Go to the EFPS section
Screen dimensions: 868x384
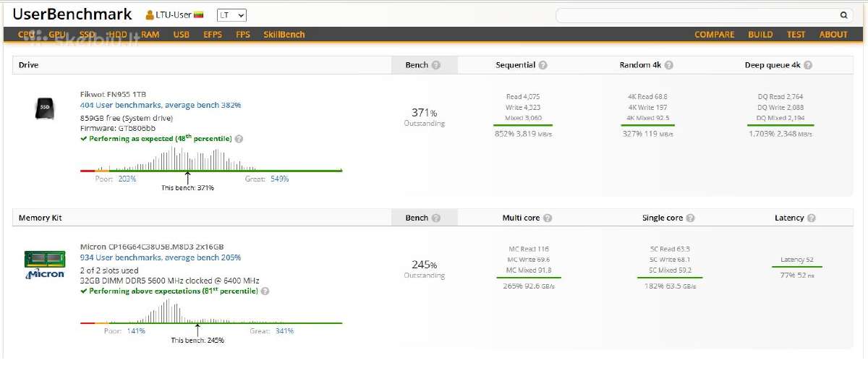point(213,35)
